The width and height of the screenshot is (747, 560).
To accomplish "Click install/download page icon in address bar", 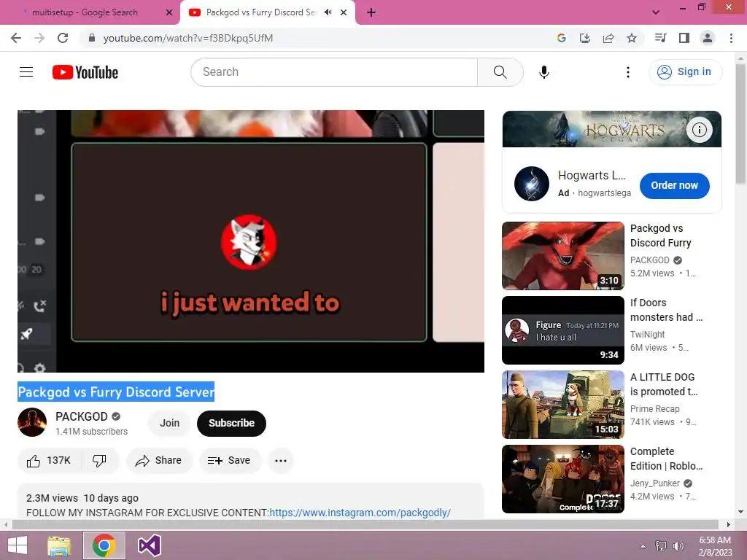I will pos(585,38).
